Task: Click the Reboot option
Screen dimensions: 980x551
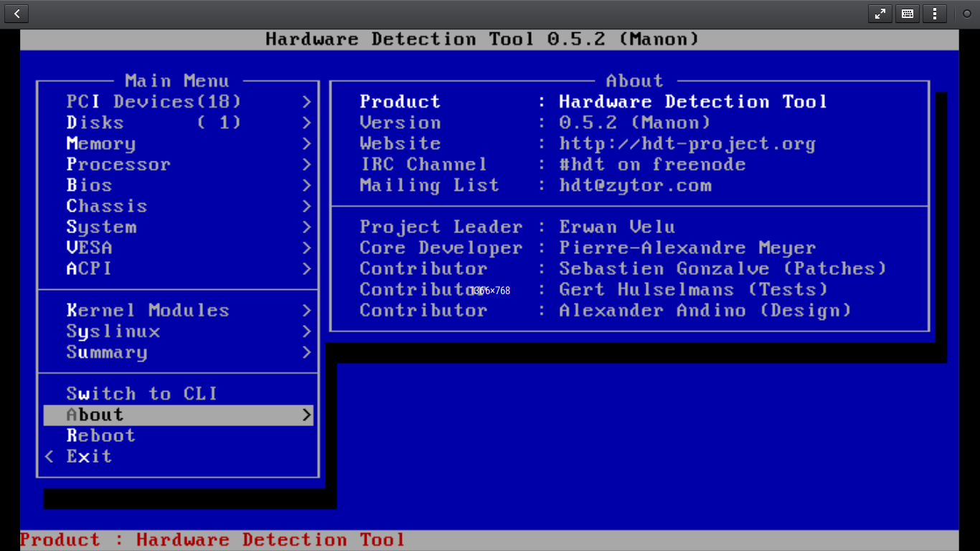Action: click(x=101, y=435)
